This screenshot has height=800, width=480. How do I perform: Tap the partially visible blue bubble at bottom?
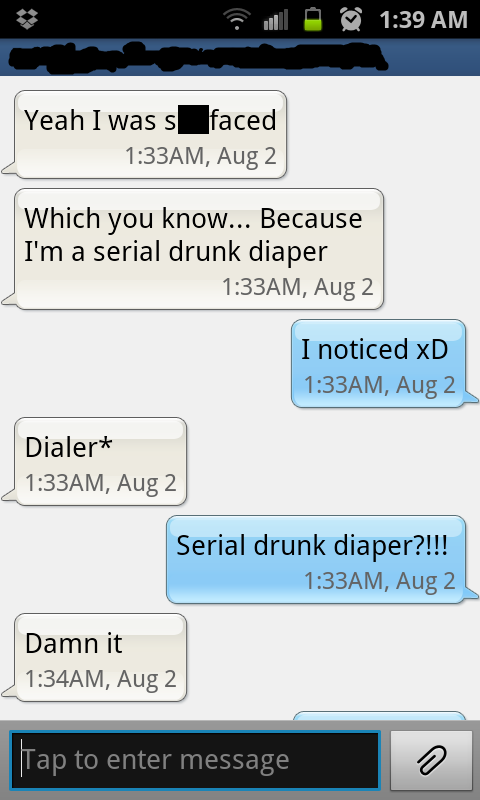coord(379,715)
